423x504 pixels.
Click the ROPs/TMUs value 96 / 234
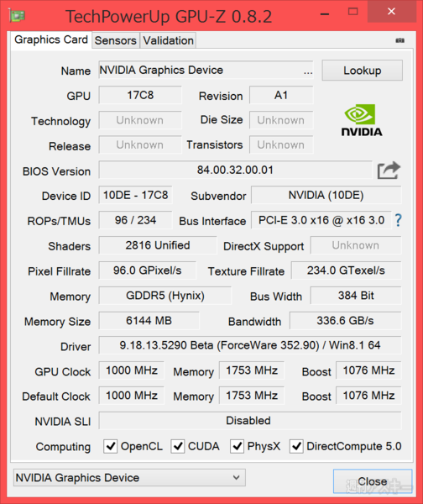tap(135, 220)
